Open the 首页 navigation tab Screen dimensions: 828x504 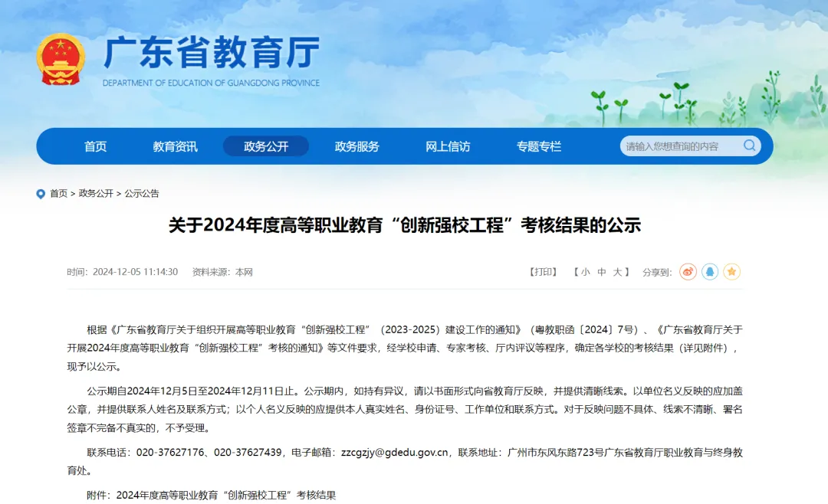pos(95,146)
